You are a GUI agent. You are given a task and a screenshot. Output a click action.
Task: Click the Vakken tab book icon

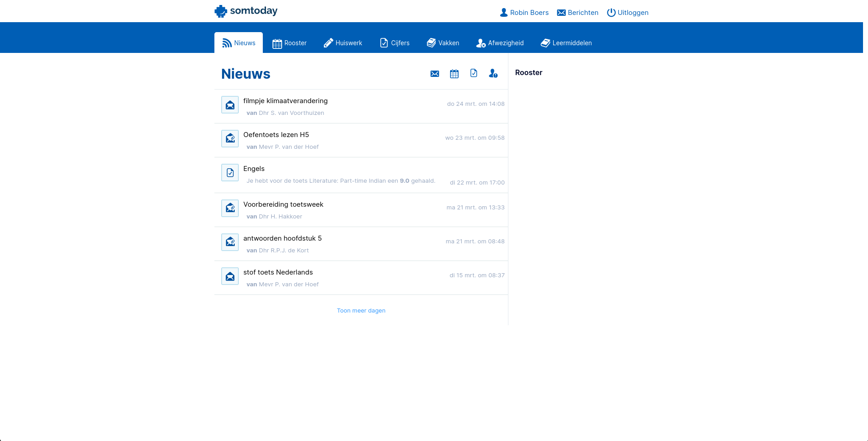pos(431,43)
